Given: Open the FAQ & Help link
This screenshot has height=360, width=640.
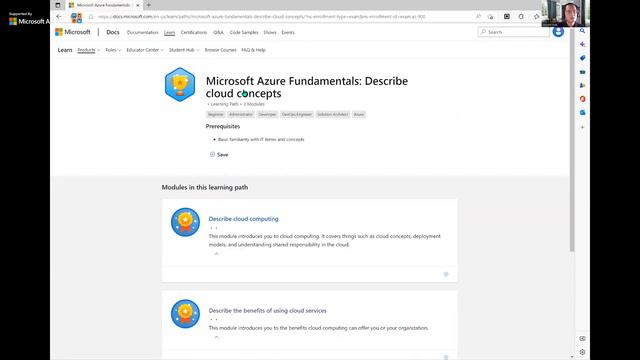Looking at the screenshot, I should (253, 50).
